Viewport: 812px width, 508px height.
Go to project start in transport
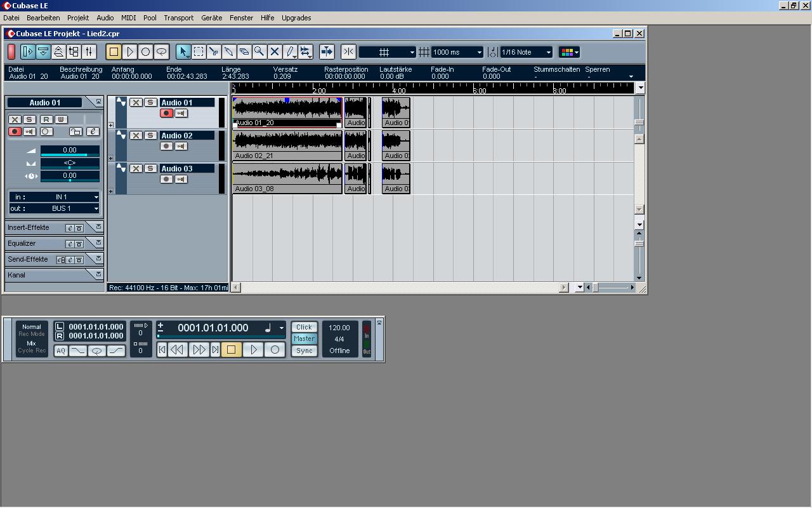(162, 349)
